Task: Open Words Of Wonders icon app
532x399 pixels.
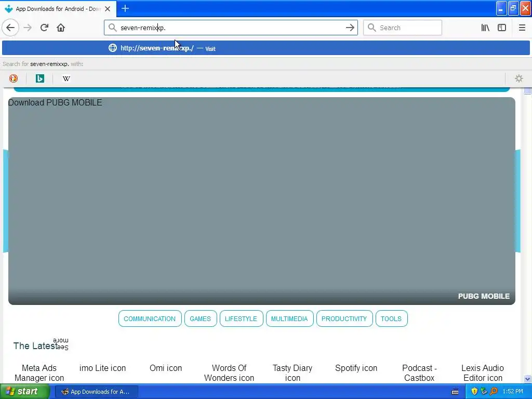Action: (x=229, y=373)
